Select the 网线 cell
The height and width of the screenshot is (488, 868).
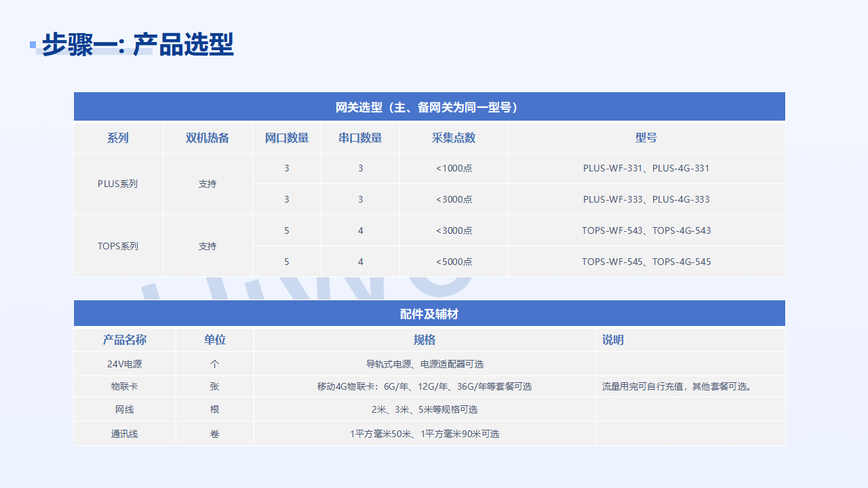click(x=125, y=409)
